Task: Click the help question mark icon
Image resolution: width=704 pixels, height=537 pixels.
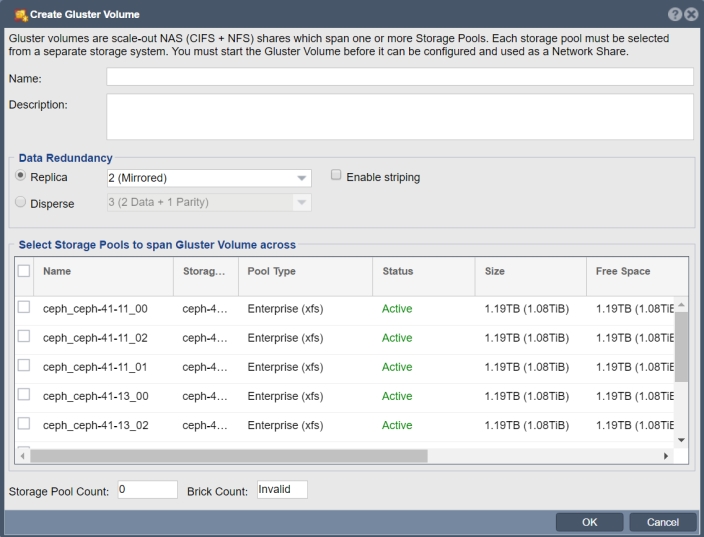Action: click(x=675, y=14)
